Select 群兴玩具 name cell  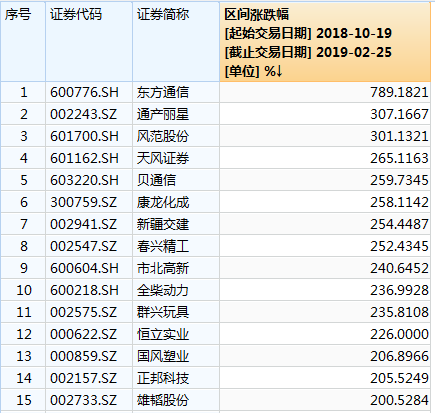pos(176,312)
